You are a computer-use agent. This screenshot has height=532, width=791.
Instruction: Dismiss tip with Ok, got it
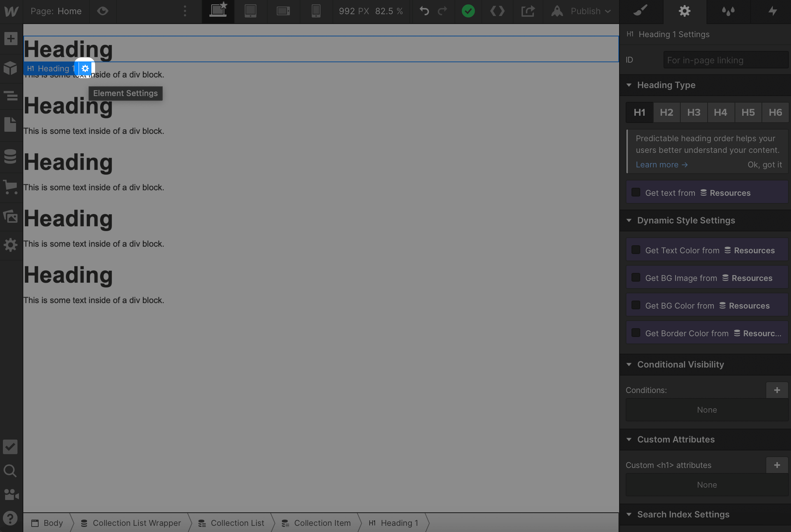pyautogui.click(x=765, y=165)
